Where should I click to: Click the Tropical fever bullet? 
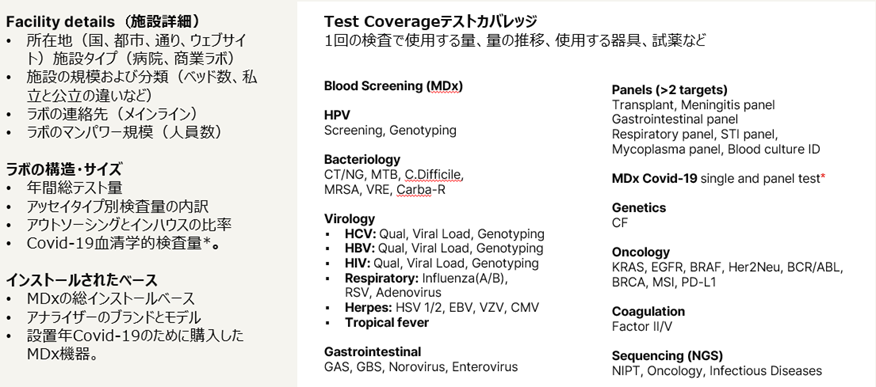tap(387, 323)
